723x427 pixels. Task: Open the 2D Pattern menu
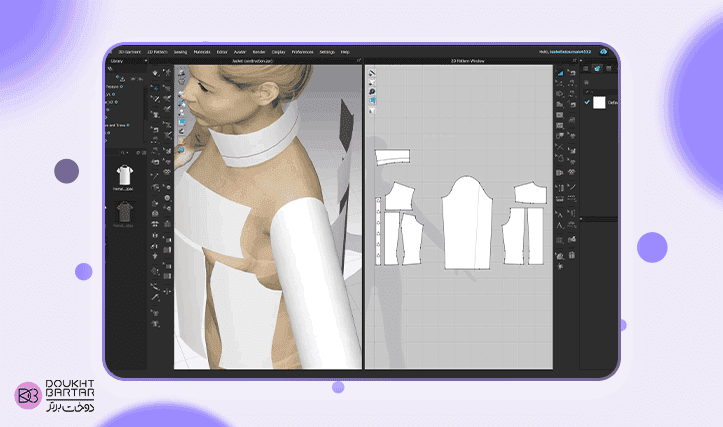pyautogui.click(x=158, y=52)
